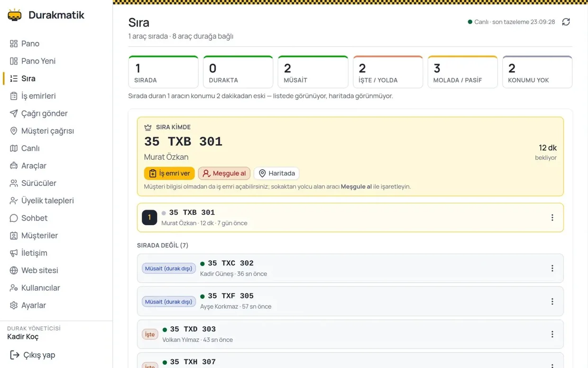The width and height of the screenshot is (588, 368).
Task: Click the Müsait (durak dışı) badge for Kadir Güneş
Action: click(x=169, y=268)
